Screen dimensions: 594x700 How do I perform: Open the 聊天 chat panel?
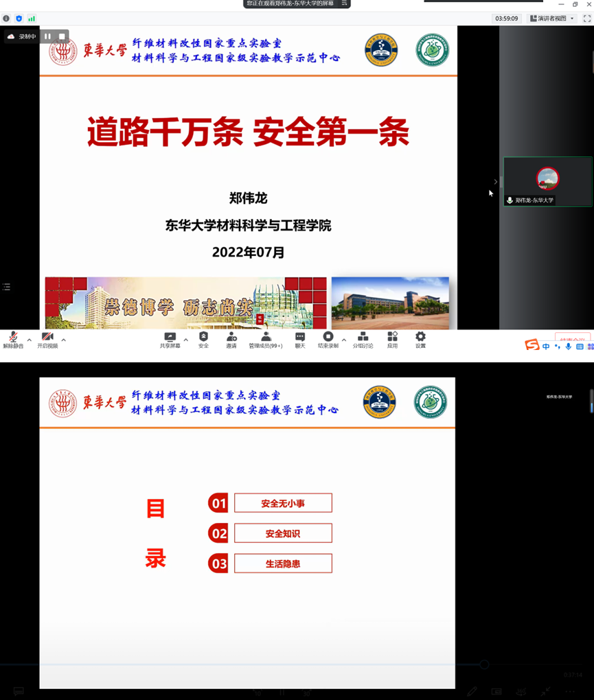299,338
